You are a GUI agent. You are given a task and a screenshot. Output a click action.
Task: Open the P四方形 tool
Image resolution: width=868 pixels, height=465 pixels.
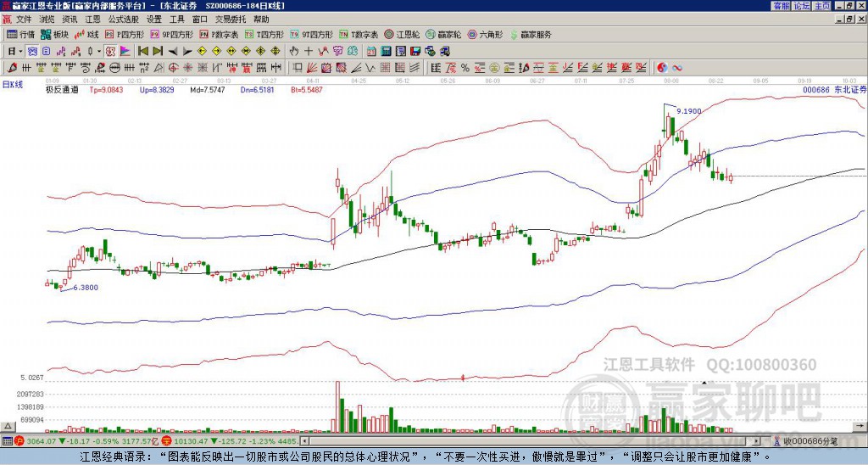click(125, 34)
